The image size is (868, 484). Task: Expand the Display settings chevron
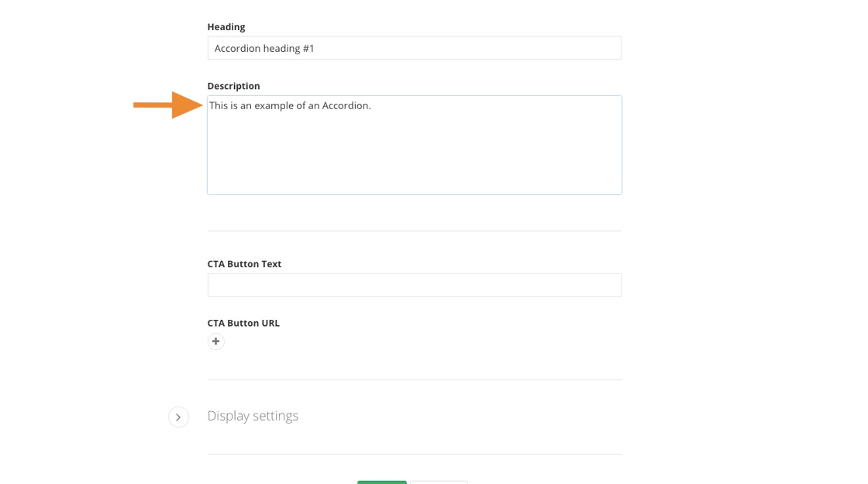178,417
